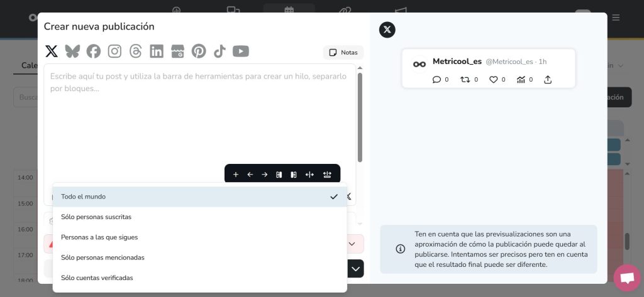Select the Bluesky butterfly network icon
The height and width of the screenshot is (297, 644).
pos(72,51)
